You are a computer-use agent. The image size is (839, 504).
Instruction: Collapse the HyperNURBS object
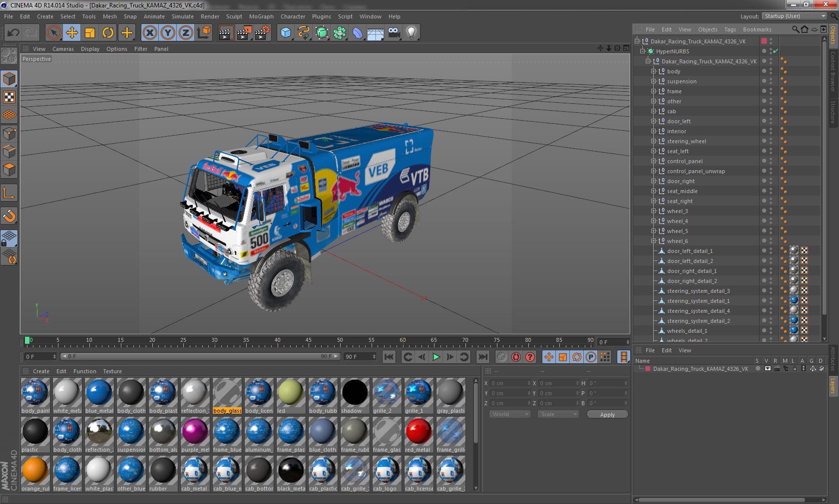[642, 51]
